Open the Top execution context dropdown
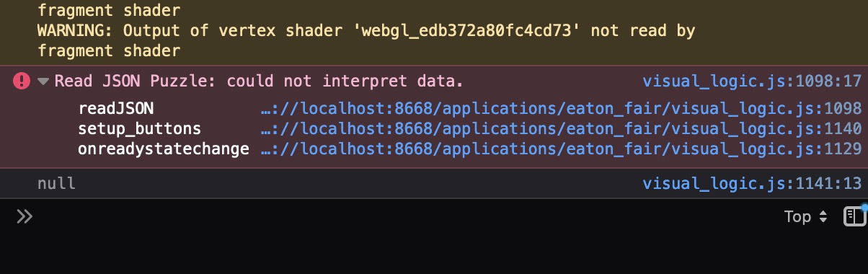Viewport: 868px width, 274px height. 806,216
